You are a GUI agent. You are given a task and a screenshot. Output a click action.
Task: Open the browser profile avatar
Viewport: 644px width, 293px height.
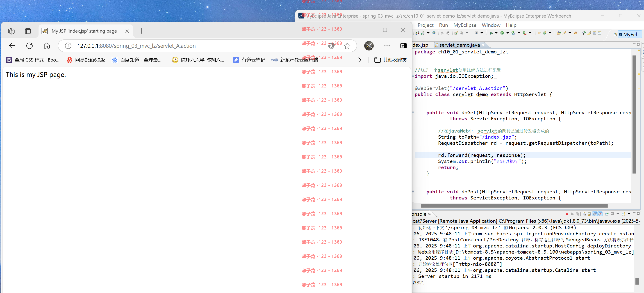click(369, 46)
